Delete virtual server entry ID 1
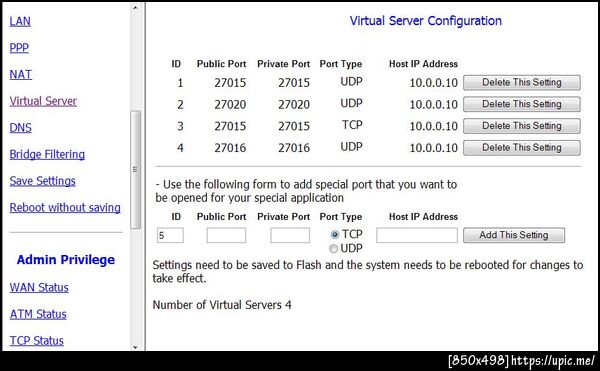600x371 pixels. pyautogui.click(x=522, y=83)
